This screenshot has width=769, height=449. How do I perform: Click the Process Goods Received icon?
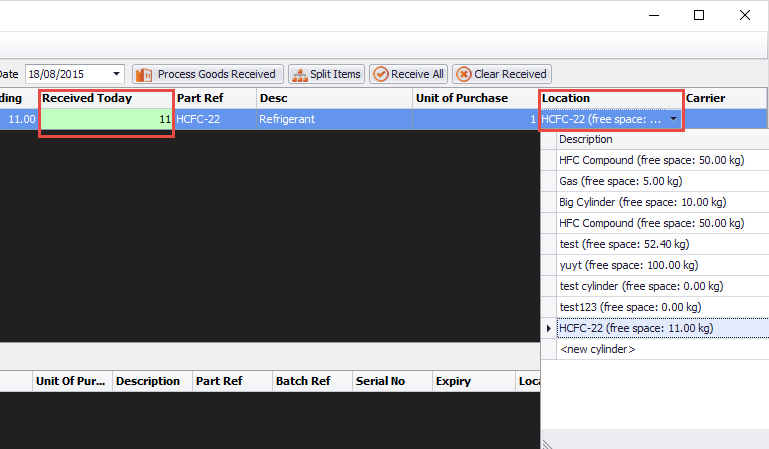click(144, 74)
